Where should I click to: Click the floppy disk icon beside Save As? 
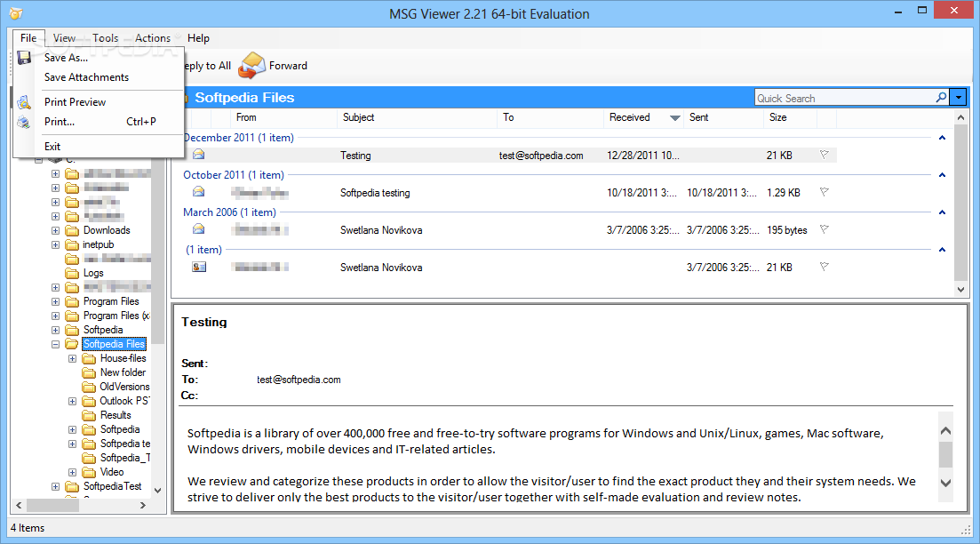coord(25,58)
